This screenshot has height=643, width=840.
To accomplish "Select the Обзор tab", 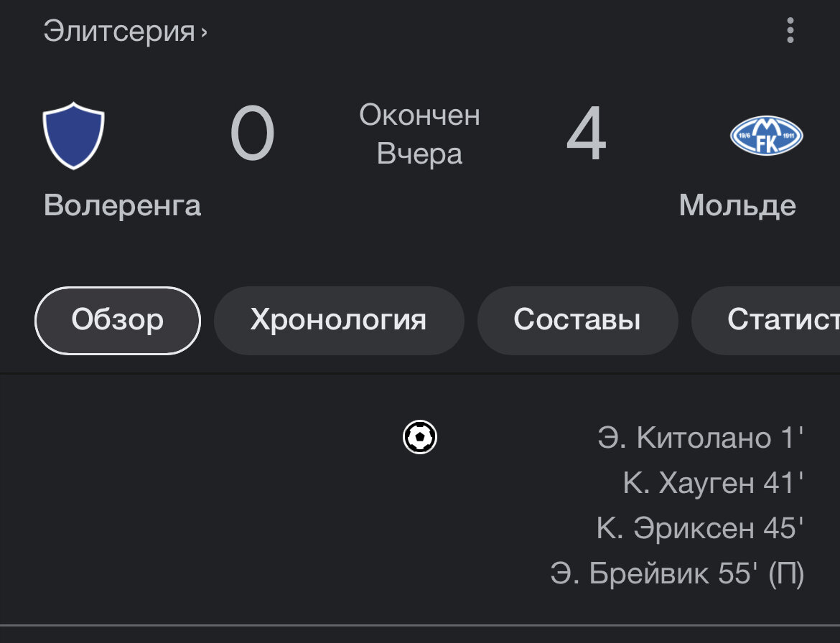I will (118, 320).
